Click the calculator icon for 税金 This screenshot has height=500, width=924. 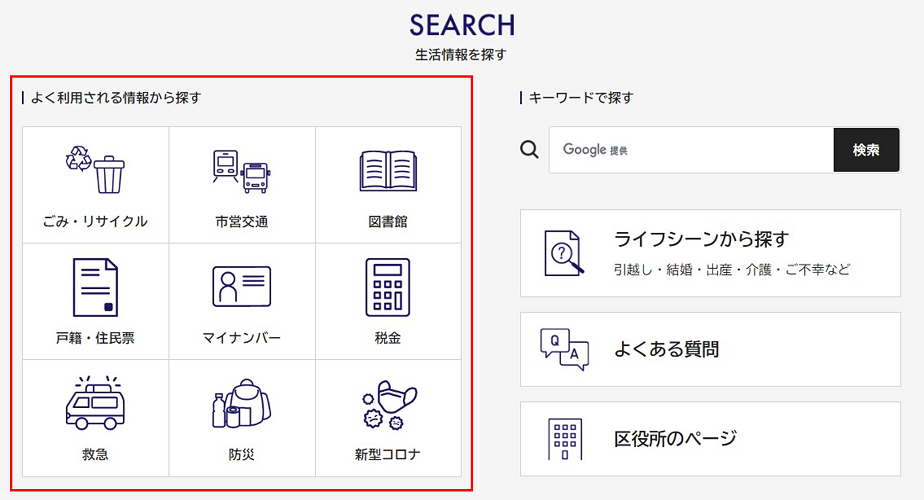[387, 287]
